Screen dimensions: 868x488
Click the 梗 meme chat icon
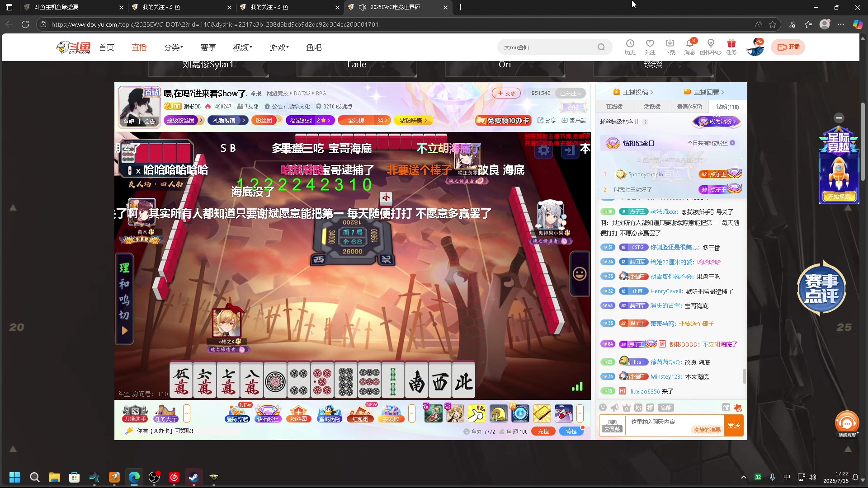(x=650, y=408)
